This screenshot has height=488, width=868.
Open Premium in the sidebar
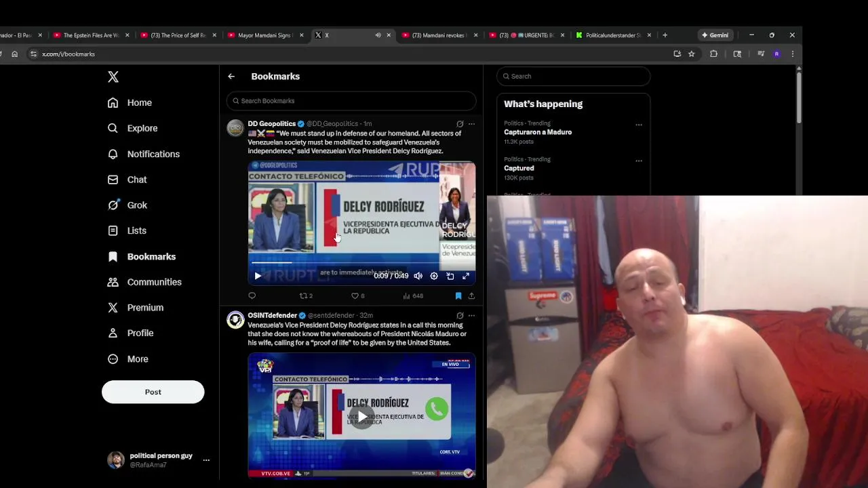[x=135, y=308]
